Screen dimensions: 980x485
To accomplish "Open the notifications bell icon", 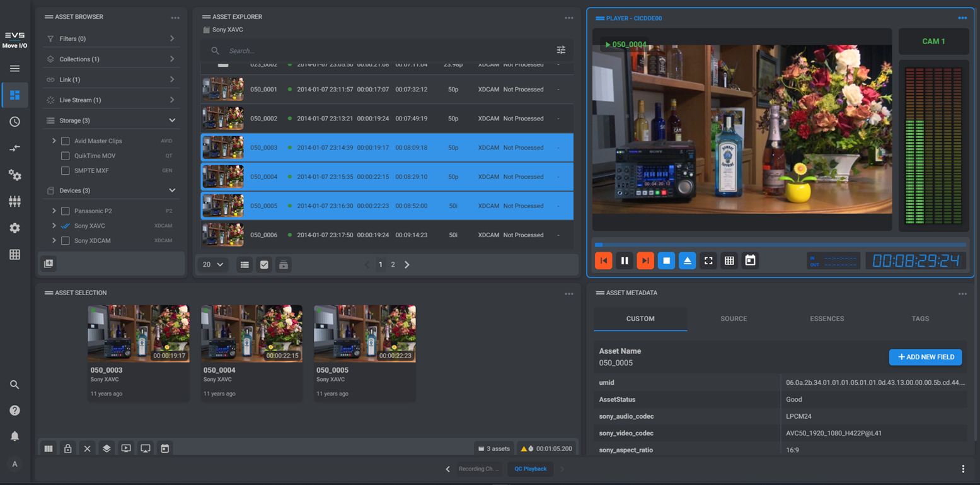I will (x=14, y=436).
